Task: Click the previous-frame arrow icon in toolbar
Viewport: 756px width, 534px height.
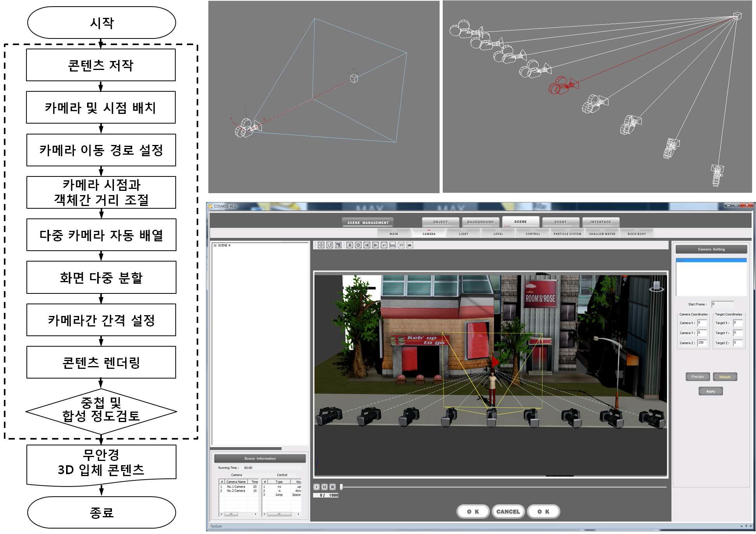Action: pos(367,245)
